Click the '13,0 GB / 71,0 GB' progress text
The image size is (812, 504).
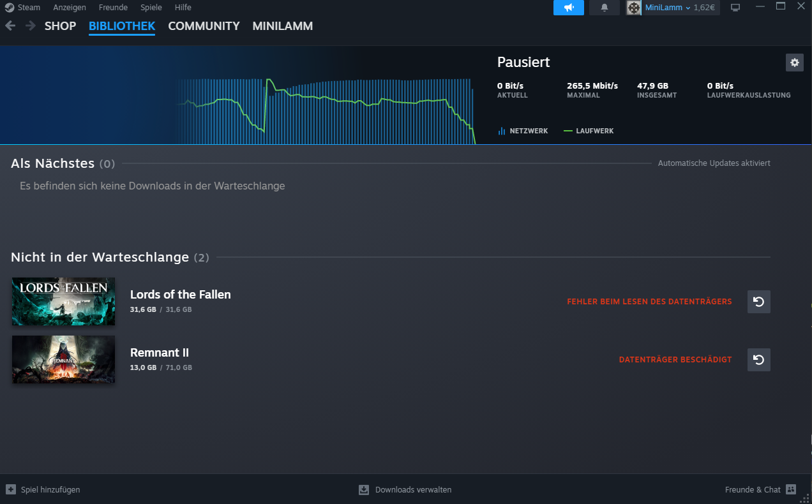[161, 367]
